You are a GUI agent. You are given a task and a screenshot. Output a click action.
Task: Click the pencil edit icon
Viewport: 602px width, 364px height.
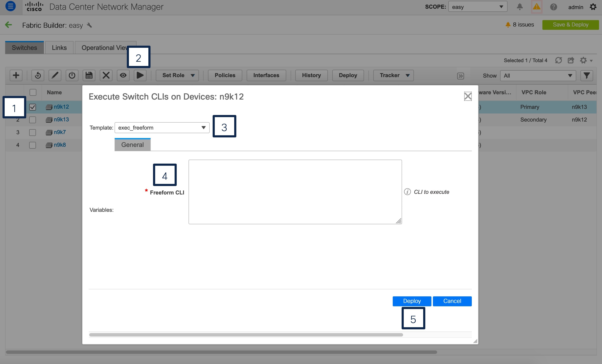(x=55, y=75)
